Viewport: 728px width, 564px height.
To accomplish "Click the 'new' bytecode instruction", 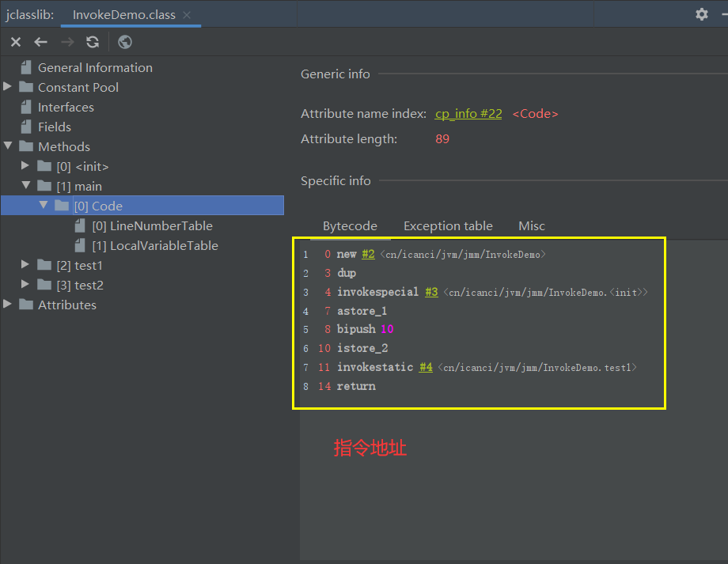I will (x=347, y=255).
